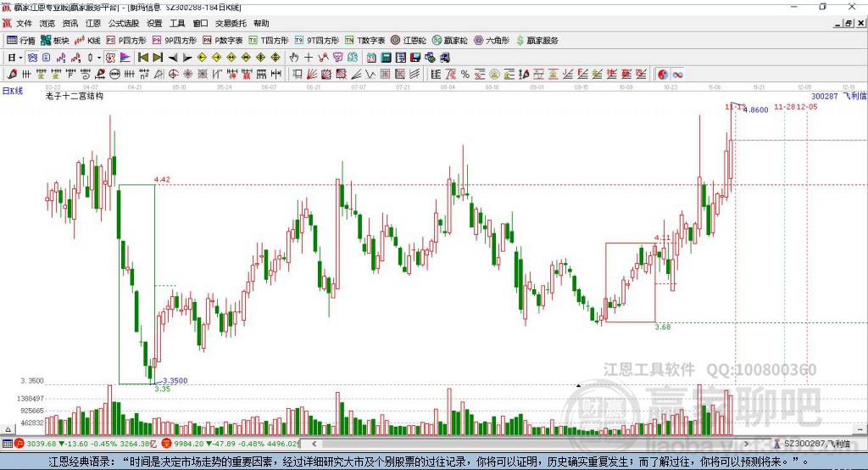Step chart right with black arrow
The image size is (868, 470).
187,58
